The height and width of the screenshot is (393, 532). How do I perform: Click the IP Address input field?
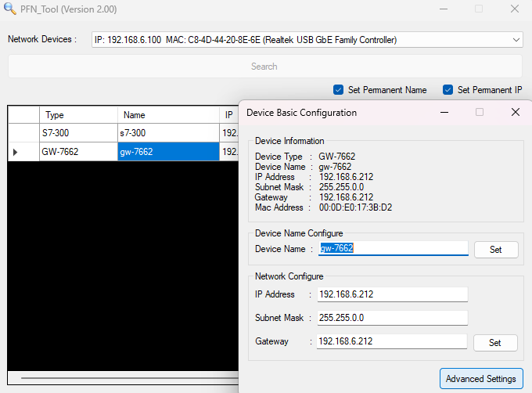[392, 294]
